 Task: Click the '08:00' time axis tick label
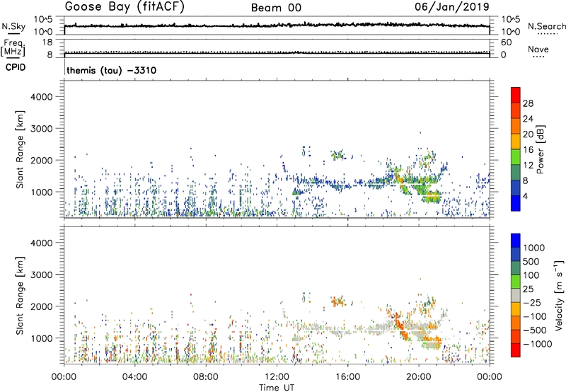pos(206,377)
